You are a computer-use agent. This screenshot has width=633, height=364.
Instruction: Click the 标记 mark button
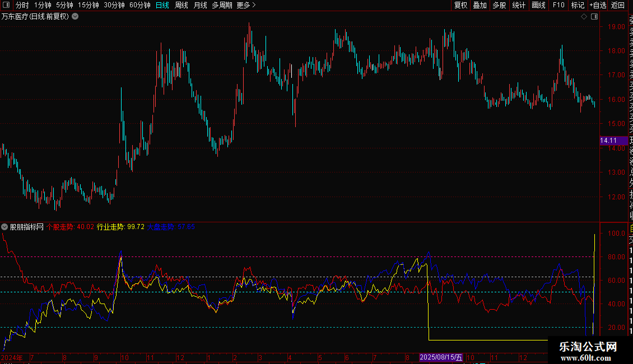578,5
